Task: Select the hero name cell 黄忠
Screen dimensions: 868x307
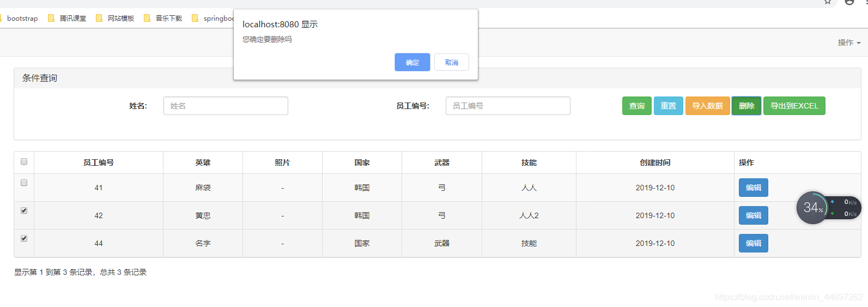Action: click(x=203, y=215)
